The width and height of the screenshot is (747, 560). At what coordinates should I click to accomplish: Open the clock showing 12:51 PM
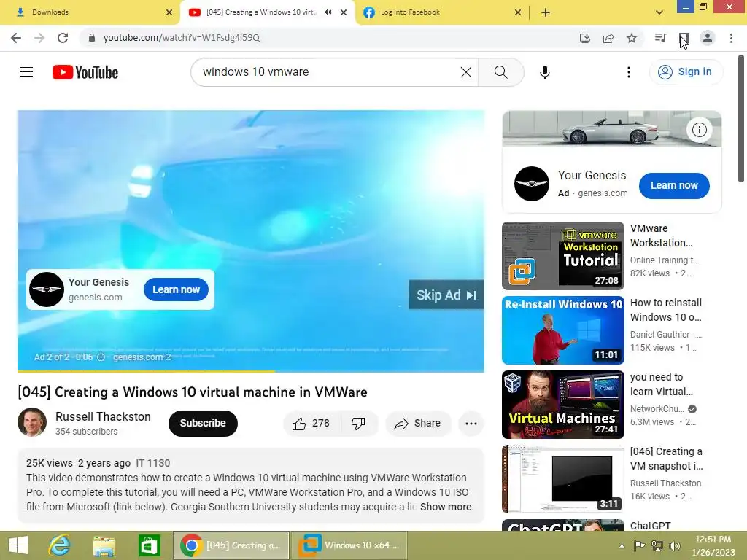(713, 545)
